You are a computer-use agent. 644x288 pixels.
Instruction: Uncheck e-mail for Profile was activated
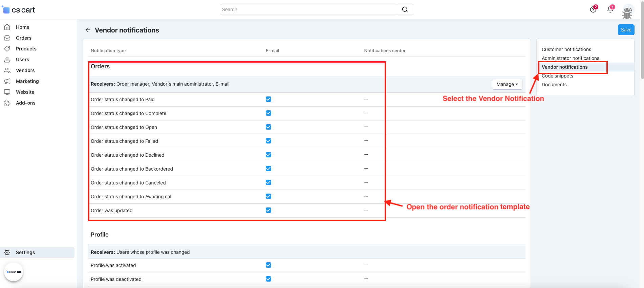[269, 265]
